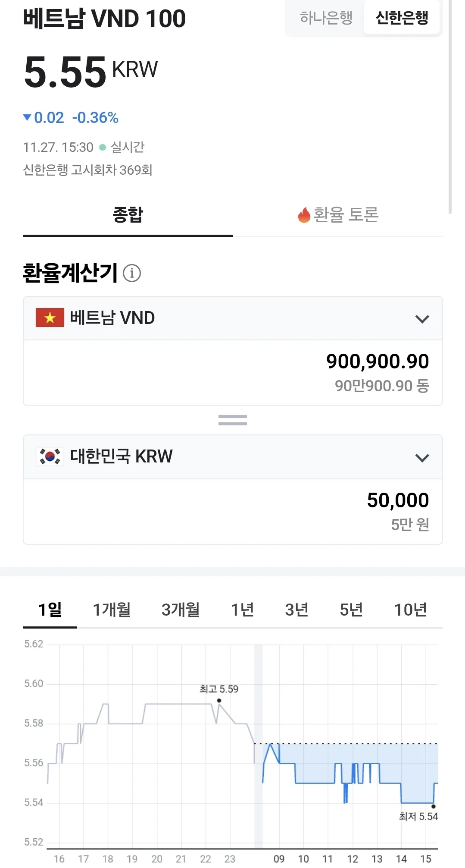Expand the 베트남 VND currency dropdown

(x=233, y=318)
